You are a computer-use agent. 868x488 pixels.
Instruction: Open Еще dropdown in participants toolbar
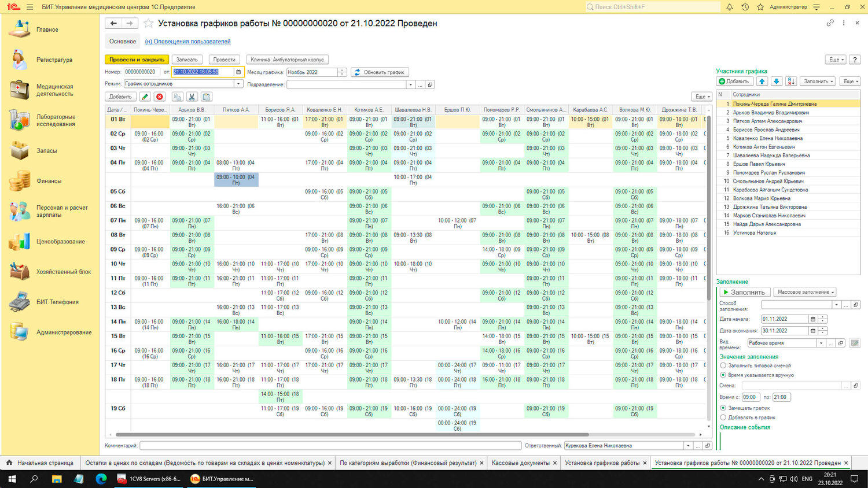[x=850, y=82]
